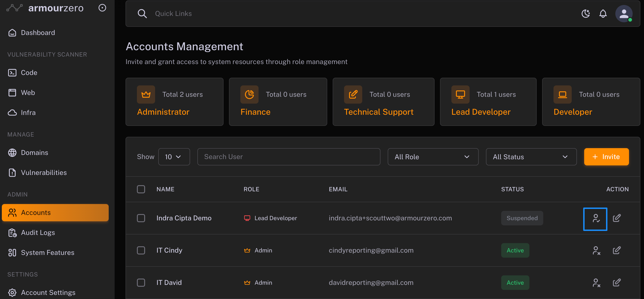Expand the All Status filter
644x299 pixels.
[531, 157]
